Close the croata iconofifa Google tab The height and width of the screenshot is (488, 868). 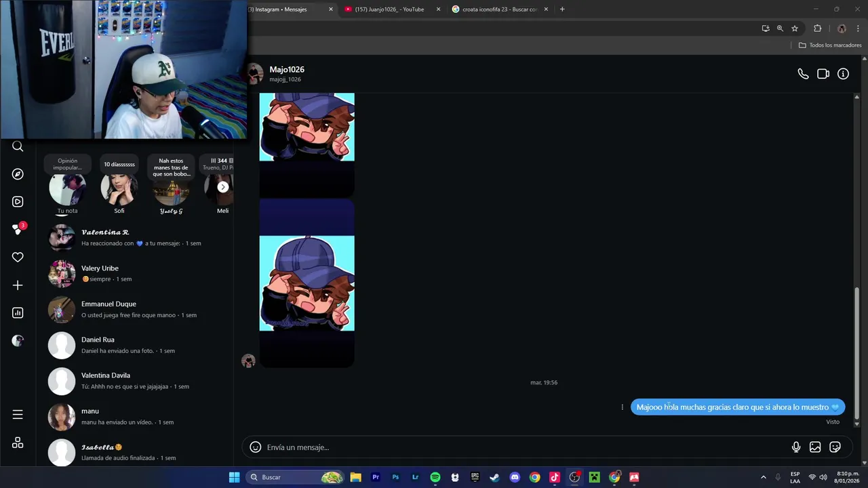546,9
